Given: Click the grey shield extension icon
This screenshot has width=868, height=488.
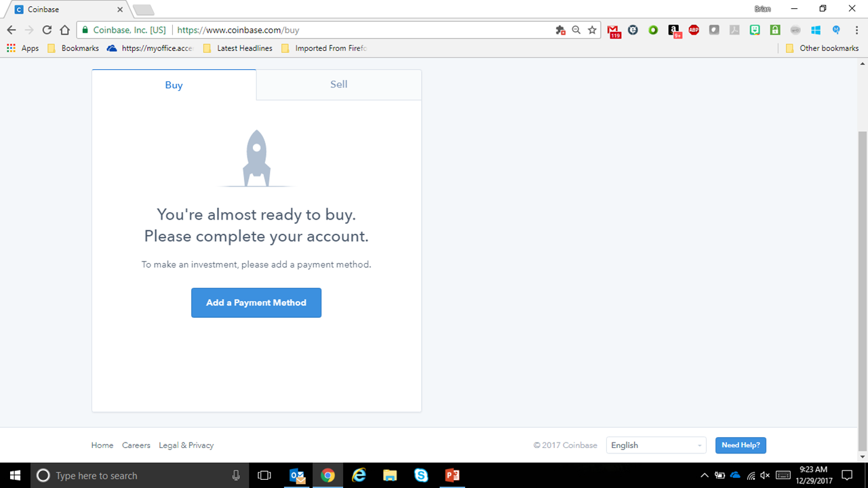Looking at the screenshot, I should pos(714,30).
